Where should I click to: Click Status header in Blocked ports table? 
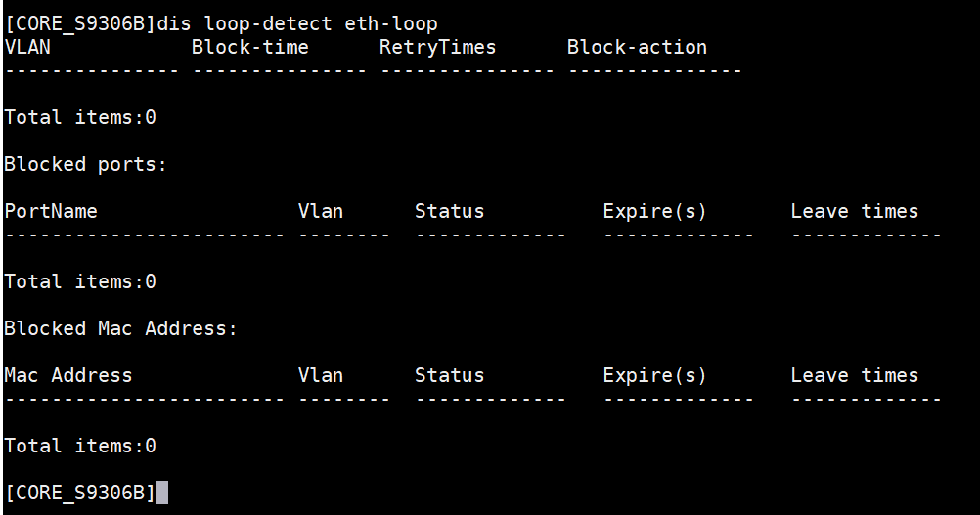[449, 212]
